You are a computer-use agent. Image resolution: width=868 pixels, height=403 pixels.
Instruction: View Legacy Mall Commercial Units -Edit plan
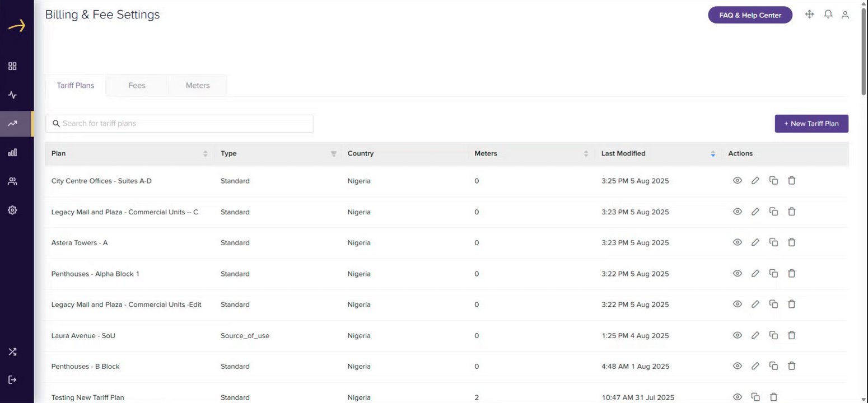pyautogui.click(x=738, y=304)
